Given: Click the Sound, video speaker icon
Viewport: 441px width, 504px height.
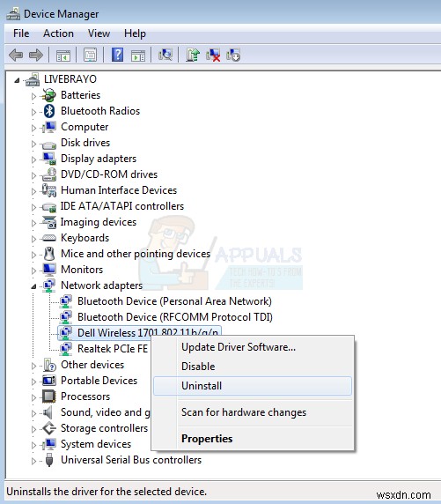Looking at the screenshot, I should tap(48, 412).
